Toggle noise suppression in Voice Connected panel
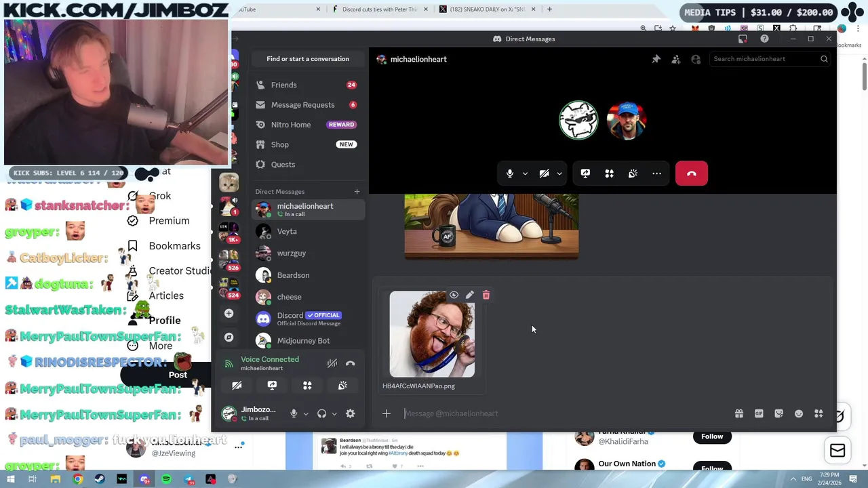The height and width of the screenshot is (488, 868). click(332, 363)
